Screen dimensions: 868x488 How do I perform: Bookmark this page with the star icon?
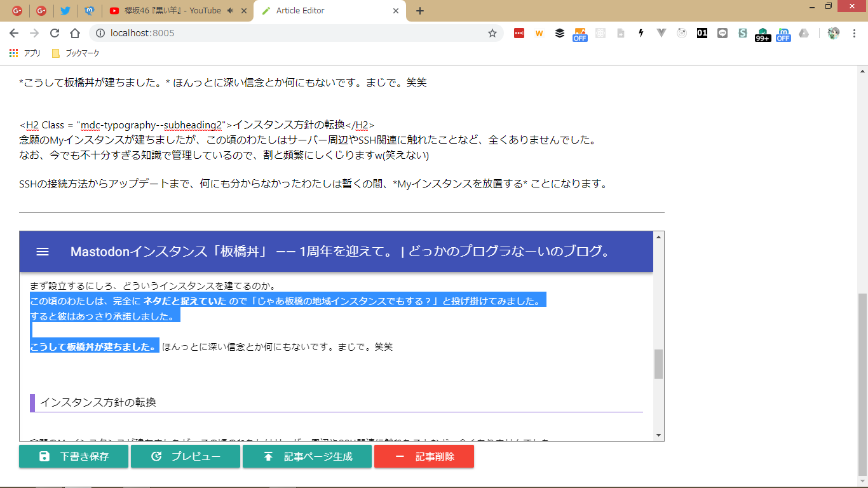tap(492, 33)
